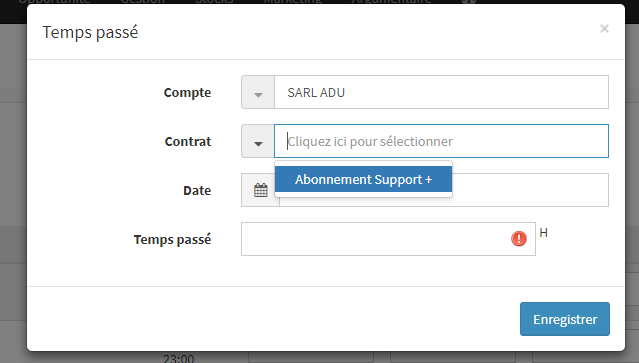Viewport: 639px width, 363px height.
Task: Click the Temps passé hours input
Action: click(388, 239)
